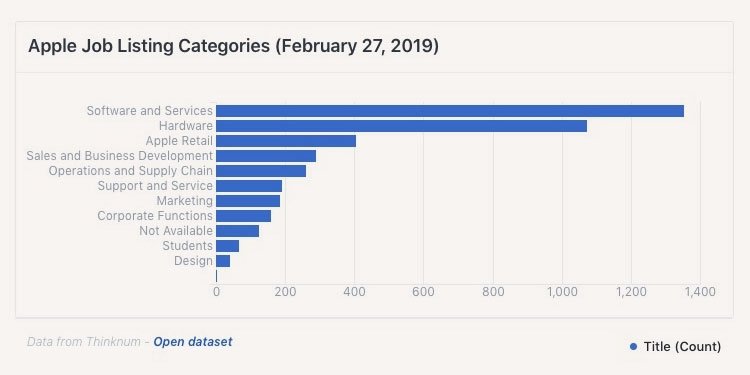Select the Software and Services bar
Image resolution: width=750 pixels, height=375 pixels.
[450, 111]
